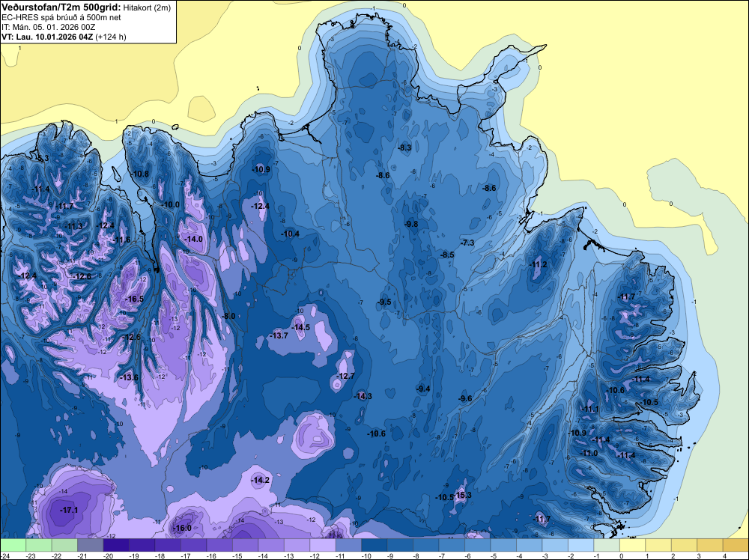Click the legend swatch labeled 4
749x560 pixels.
pyautogui.click(x=736, y=545)
